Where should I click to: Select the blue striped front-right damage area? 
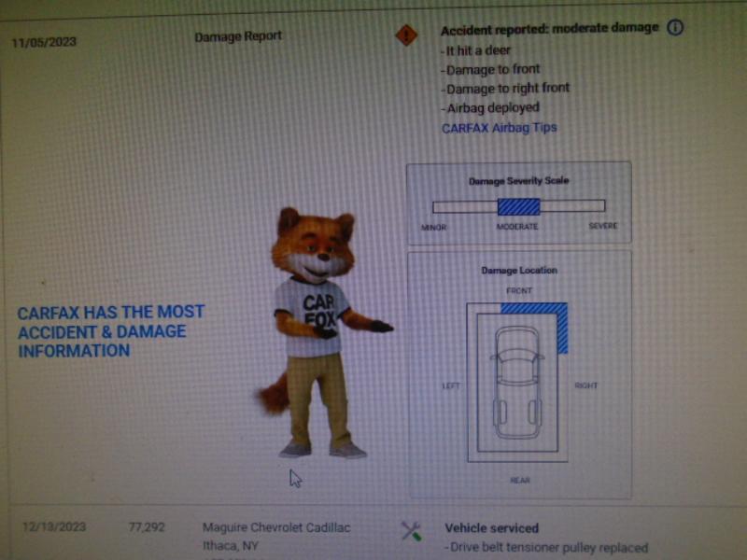pos(543,320)
